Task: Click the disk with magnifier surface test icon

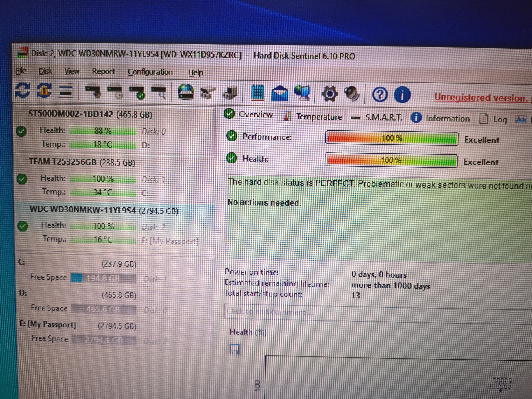Action: (x=159, y=93)
